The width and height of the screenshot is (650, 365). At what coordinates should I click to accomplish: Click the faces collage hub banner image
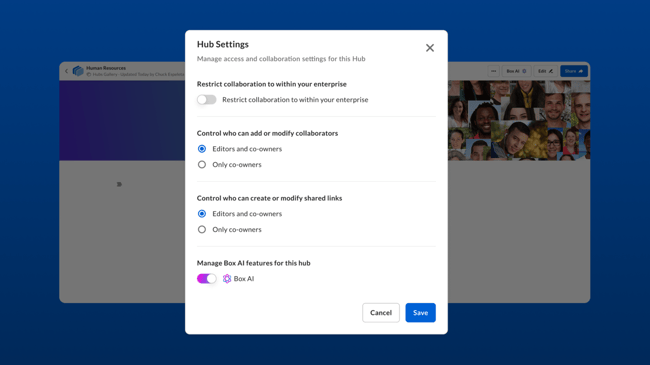[x=519, y=120]
